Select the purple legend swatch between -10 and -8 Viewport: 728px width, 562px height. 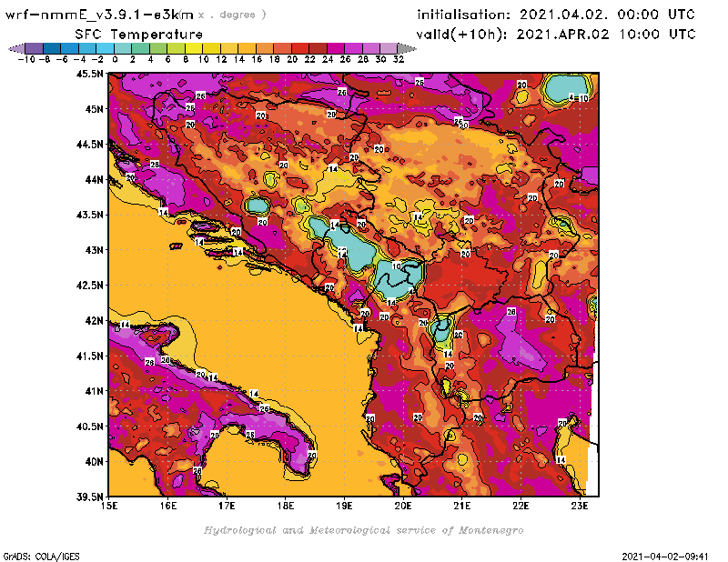tap(35, 48)
